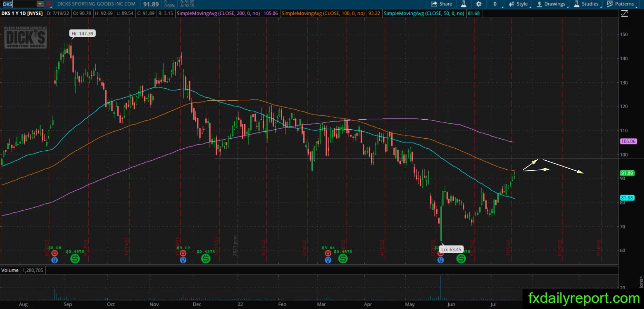
Task: Open the D timeframe selector
Action: coord(495,4)
